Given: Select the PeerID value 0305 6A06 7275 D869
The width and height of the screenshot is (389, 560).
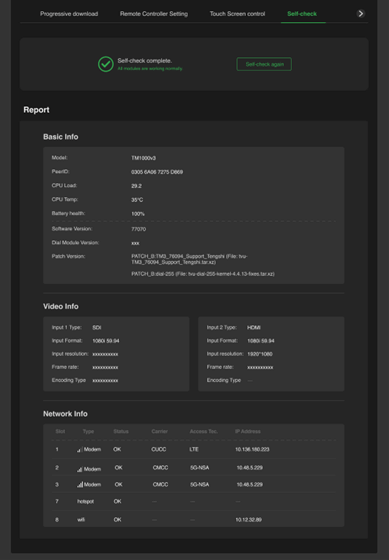Looking at the screenshot, I should coord(157,172).
